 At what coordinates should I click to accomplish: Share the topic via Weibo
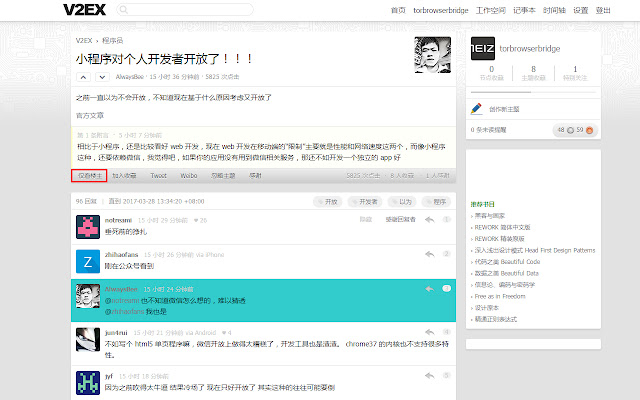(189, 176)
